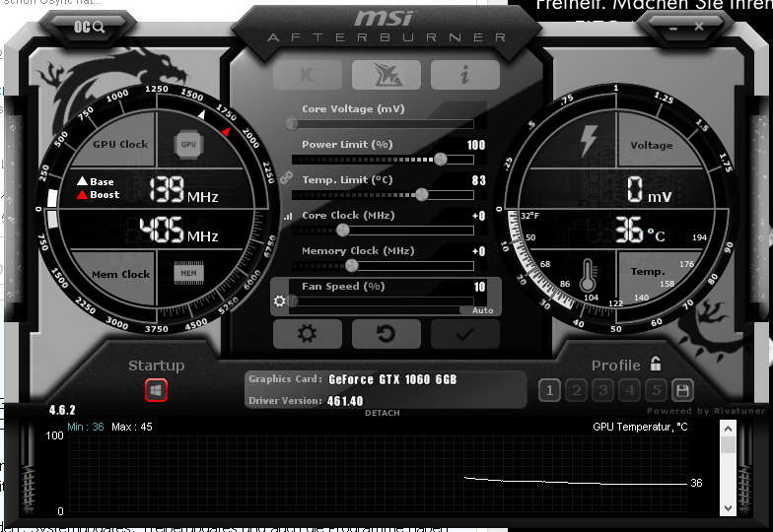773x532 pixels.
Task: Click the MEM chip icon in gauge
Action: (x=188, y=273)
